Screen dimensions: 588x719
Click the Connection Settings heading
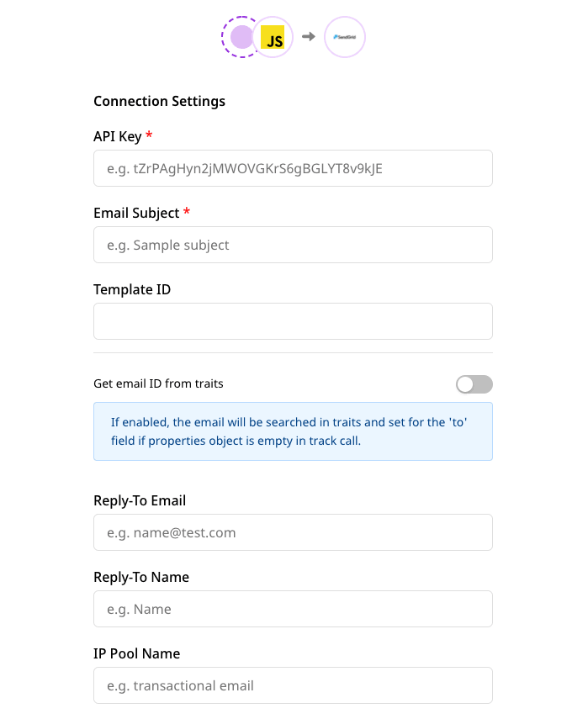pos(159,101)
